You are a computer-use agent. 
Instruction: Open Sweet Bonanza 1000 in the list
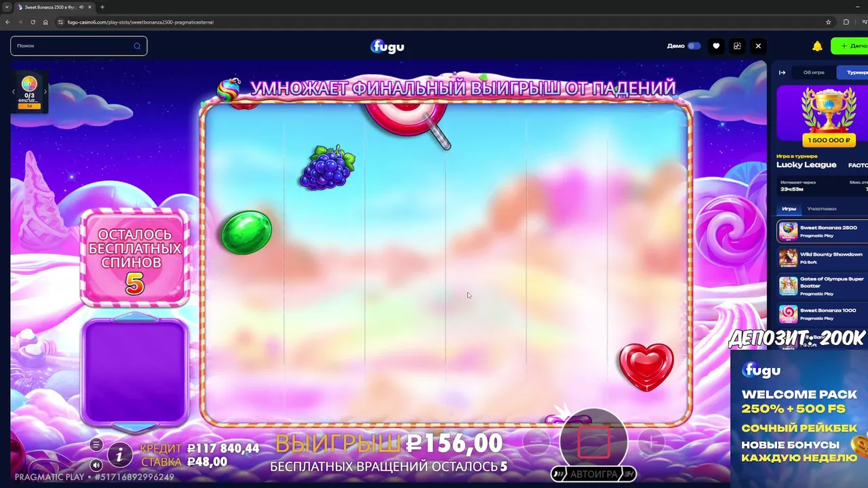823,314
